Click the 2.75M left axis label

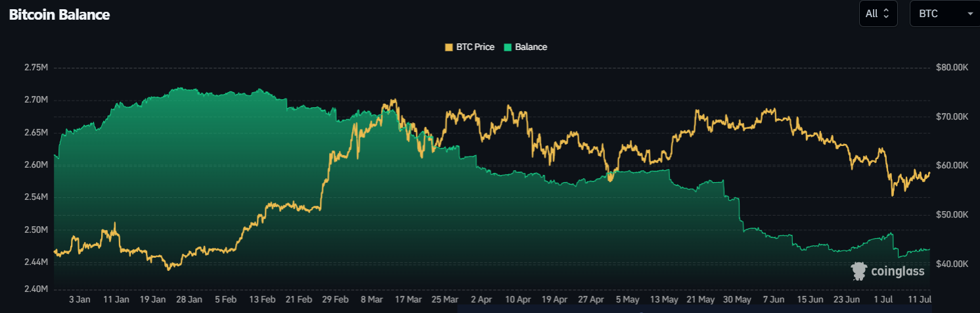(x=36, y=68)
